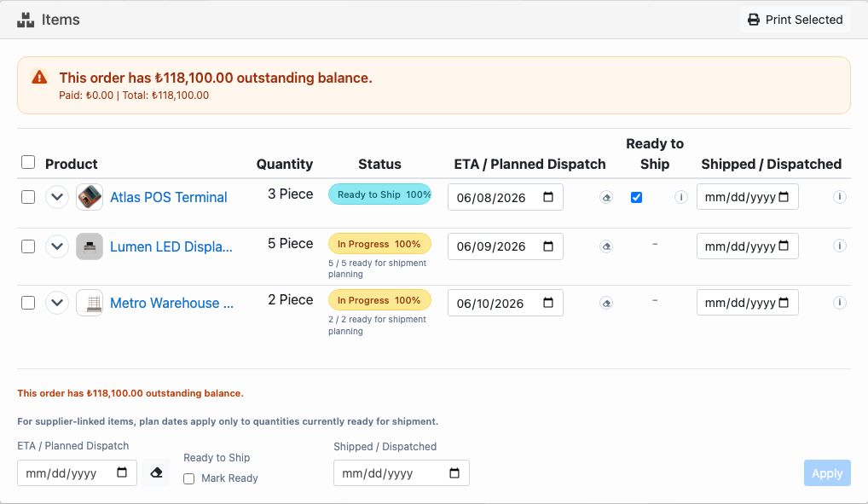
Task: Clear the ETA date for Atlas POS Terminal with eraser icon
Action: tap(606, 197)
